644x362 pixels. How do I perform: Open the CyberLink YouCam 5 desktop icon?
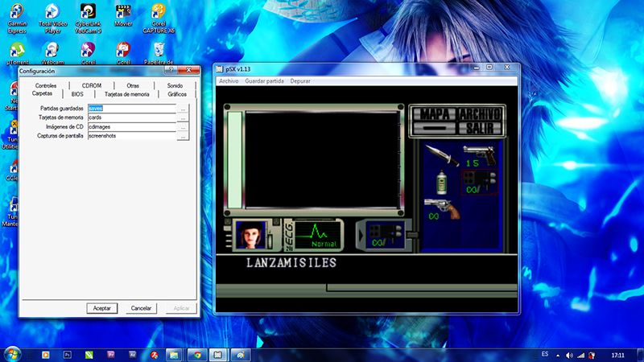pyautogui.click(x=88, y=18)
